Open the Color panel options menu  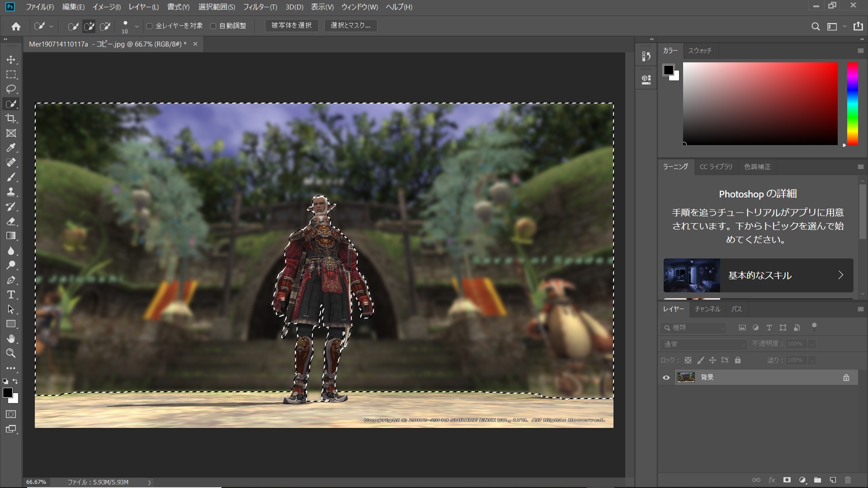tap(860, 51)
